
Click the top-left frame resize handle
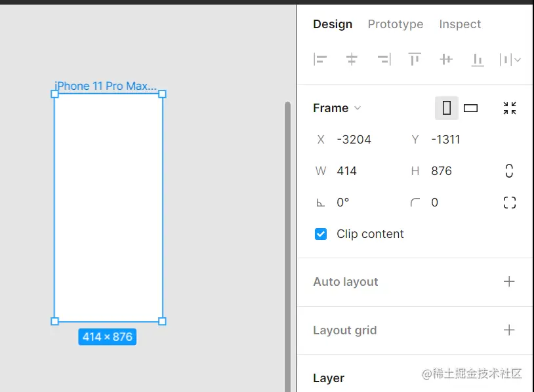pyautogui.click(x=54, y=94)
